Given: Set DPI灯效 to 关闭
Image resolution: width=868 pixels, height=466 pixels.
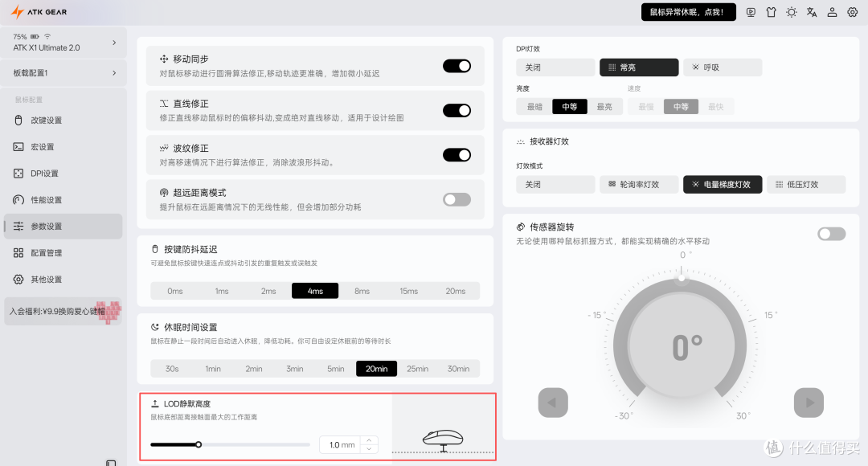Looking at the screenshot, I should tap(555, 67).
